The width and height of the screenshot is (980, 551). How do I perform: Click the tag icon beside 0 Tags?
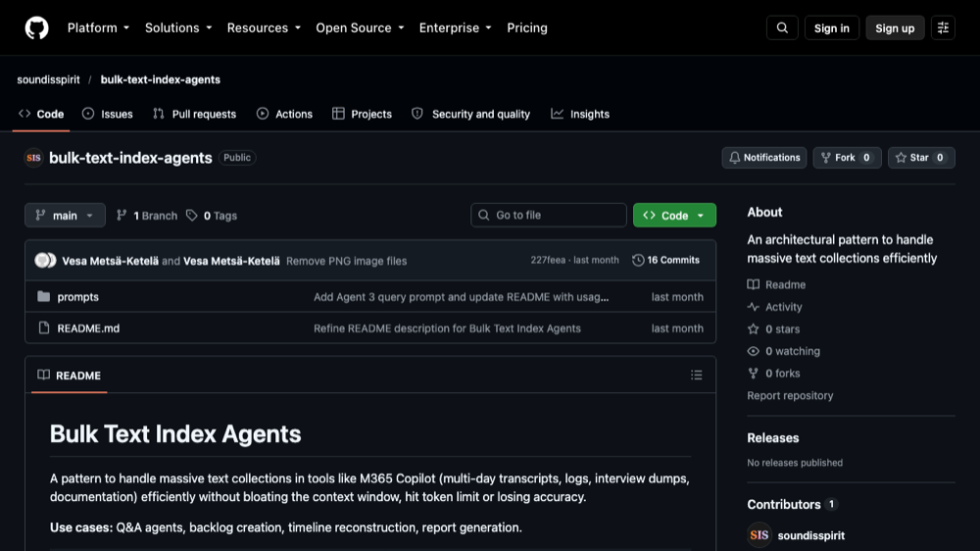(x=192, y=215)
